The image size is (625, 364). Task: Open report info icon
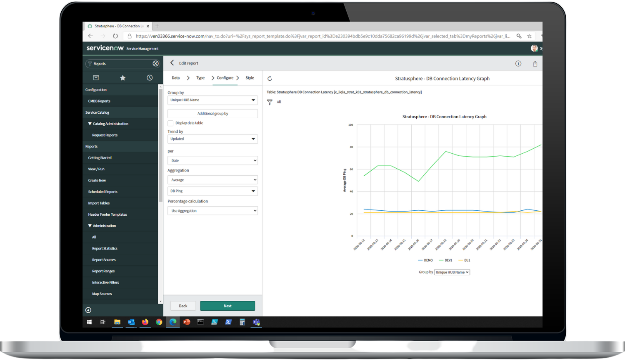coord(518,64)
